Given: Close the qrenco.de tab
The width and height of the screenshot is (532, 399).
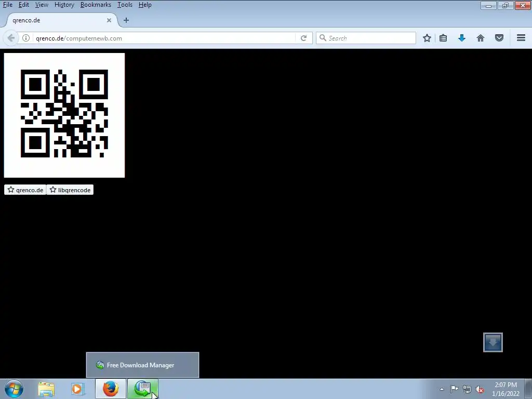Looking at the screenshot, I should [109, 20].
